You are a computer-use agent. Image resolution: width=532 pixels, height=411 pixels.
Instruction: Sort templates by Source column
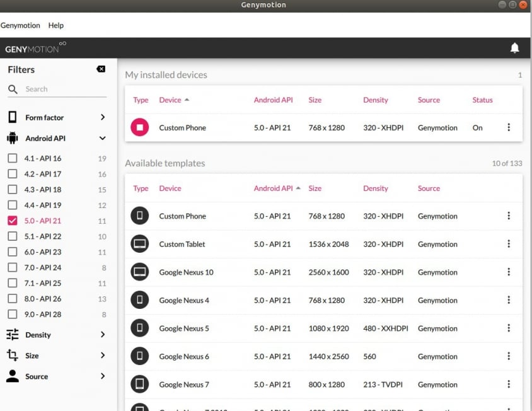429,188
